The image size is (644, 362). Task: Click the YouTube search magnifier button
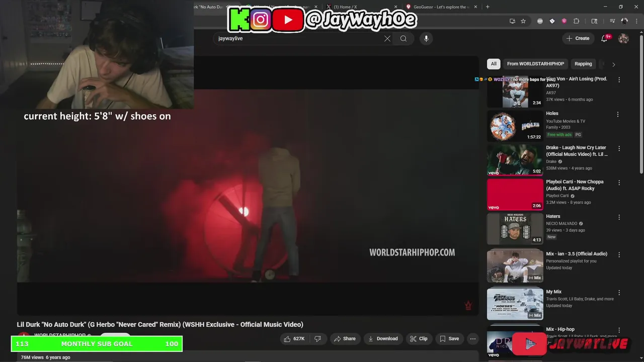(x=404, y=39)
